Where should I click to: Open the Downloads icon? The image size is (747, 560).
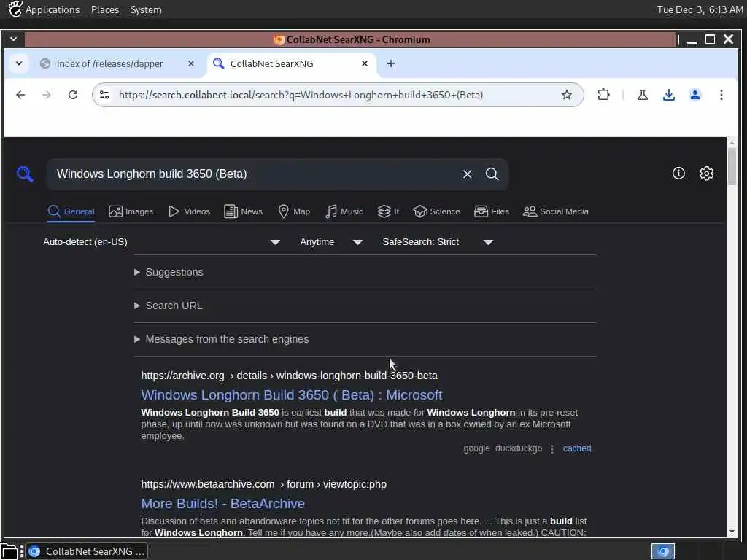pos(669,95)
